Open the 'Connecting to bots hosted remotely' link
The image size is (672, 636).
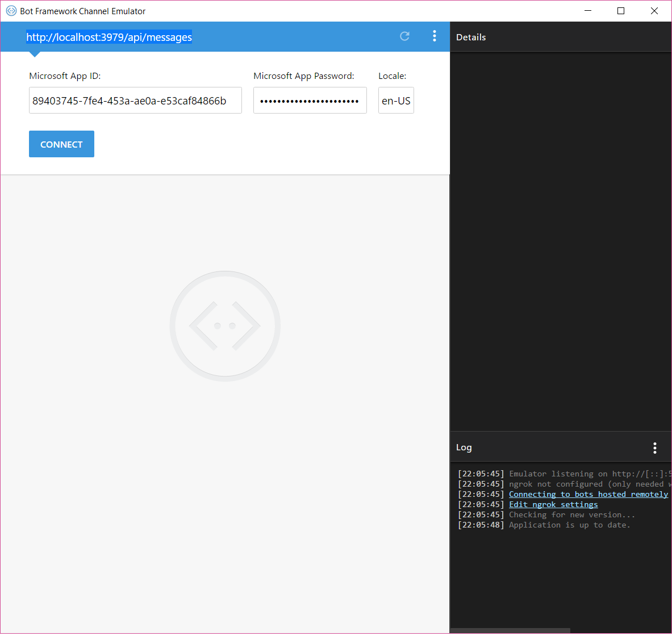[x=588, y=495]
